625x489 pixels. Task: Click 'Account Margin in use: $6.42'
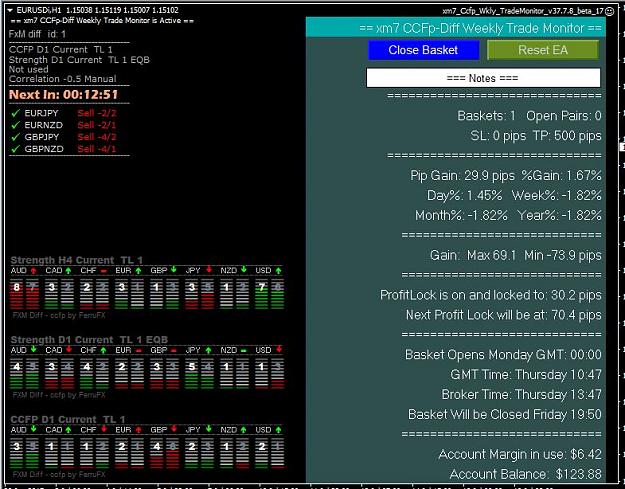520,455
